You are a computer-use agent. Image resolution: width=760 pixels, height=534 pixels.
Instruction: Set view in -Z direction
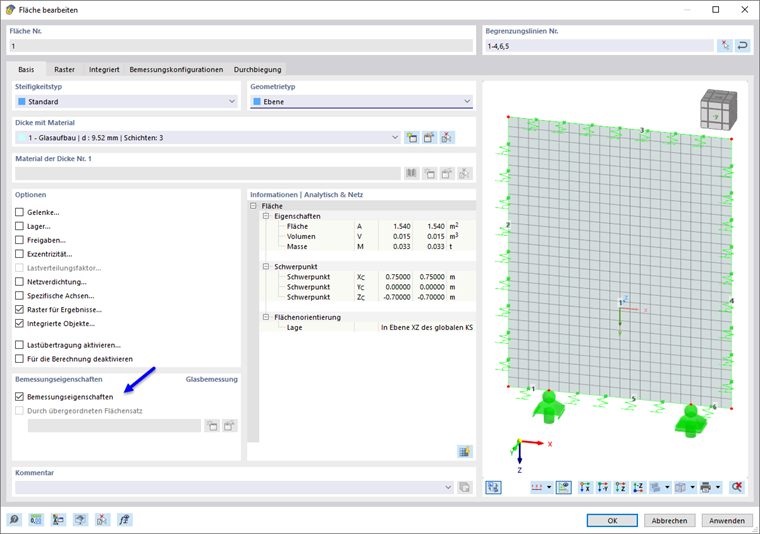[x=638, y=487]
